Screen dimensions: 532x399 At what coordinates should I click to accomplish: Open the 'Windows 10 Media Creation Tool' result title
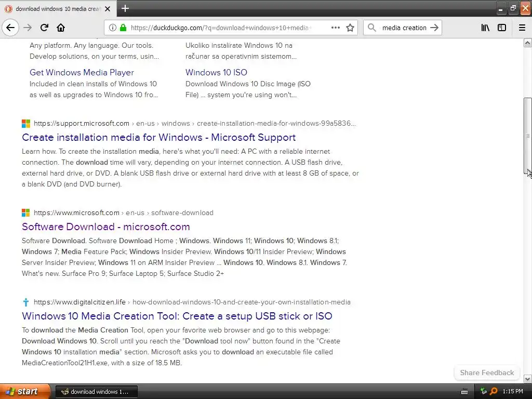[177, 316]
